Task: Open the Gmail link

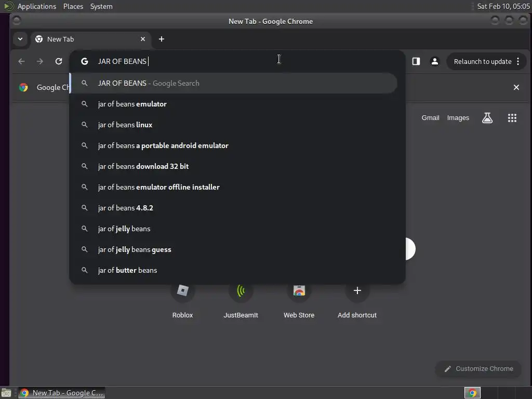Action: 430,118
